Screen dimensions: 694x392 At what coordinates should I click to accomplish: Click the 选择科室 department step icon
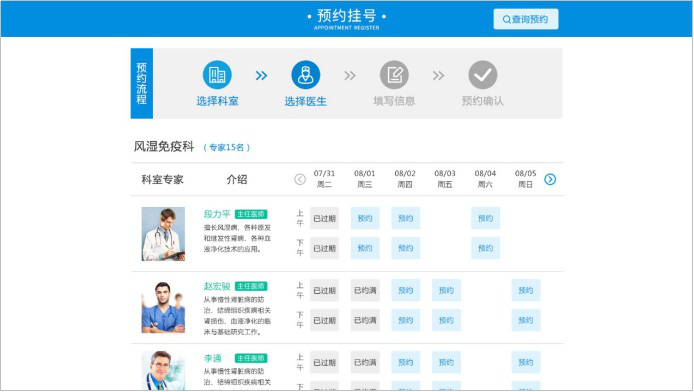click(x=217, y=74)
